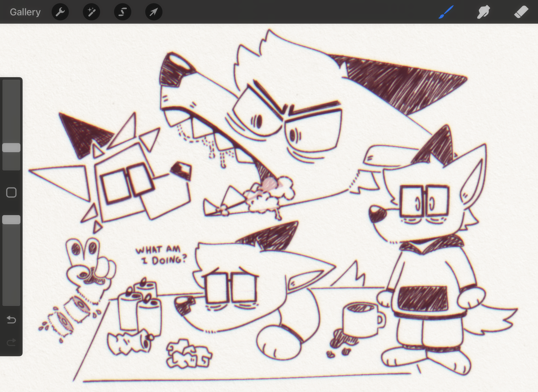The image size is (538, 392).
Task: Tap the 'WHAT AM I DOING?' text on canvas
Action: (161, 255)
